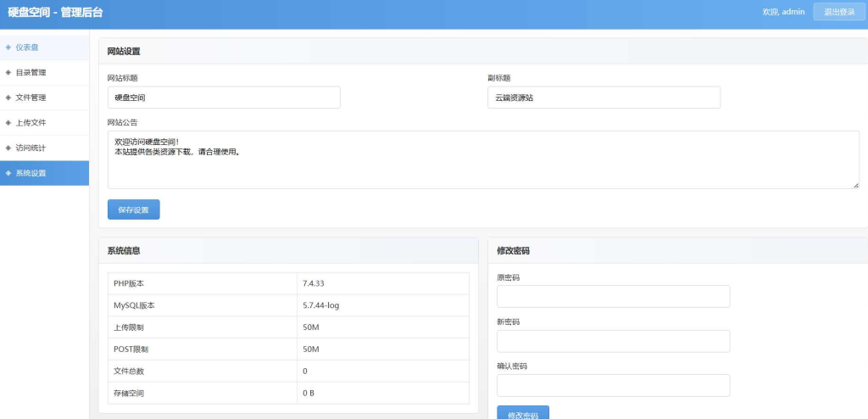
Task: Grab the 网站公告 textarea resize handle
Action: point(856,185)
